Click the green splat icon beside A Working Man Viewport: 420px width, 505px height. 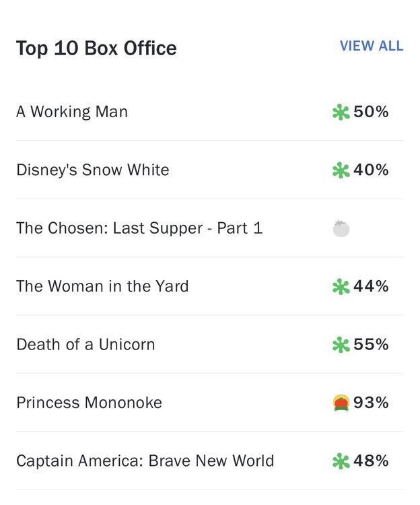[x=341, y=112]
